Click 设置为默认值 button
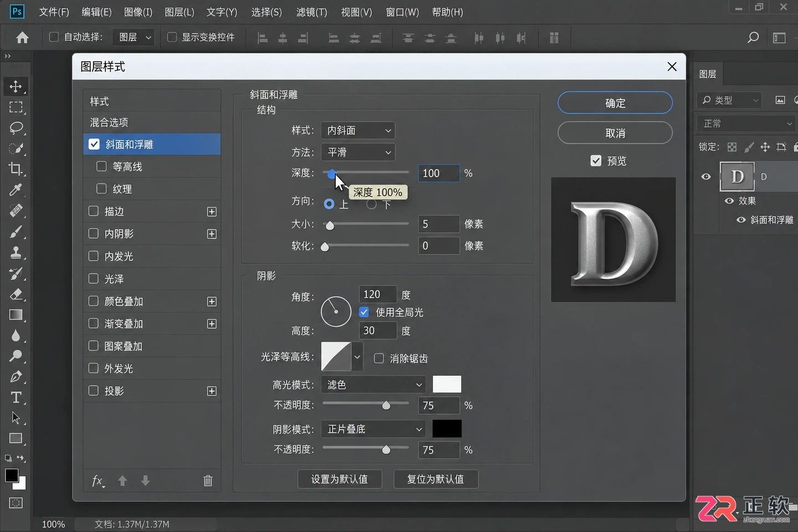 340,479
